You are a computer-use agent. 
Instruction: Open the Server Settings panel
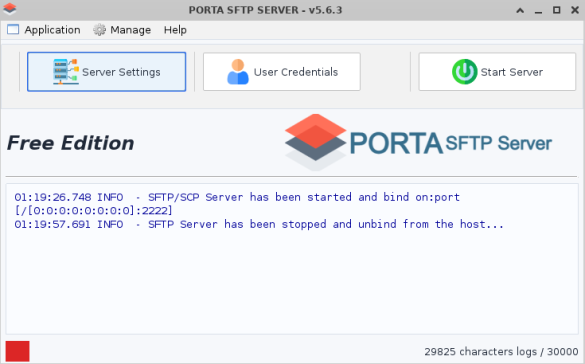106,72
